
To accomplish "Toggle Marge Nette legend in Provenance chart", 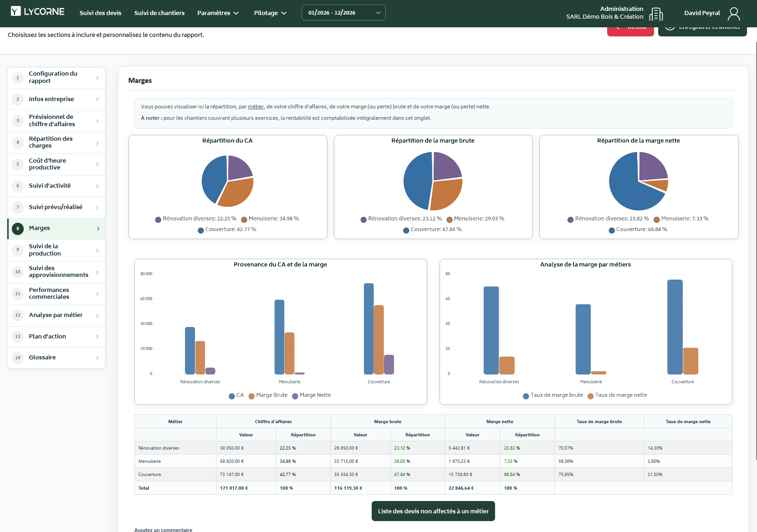I will (x=312, y=395).
